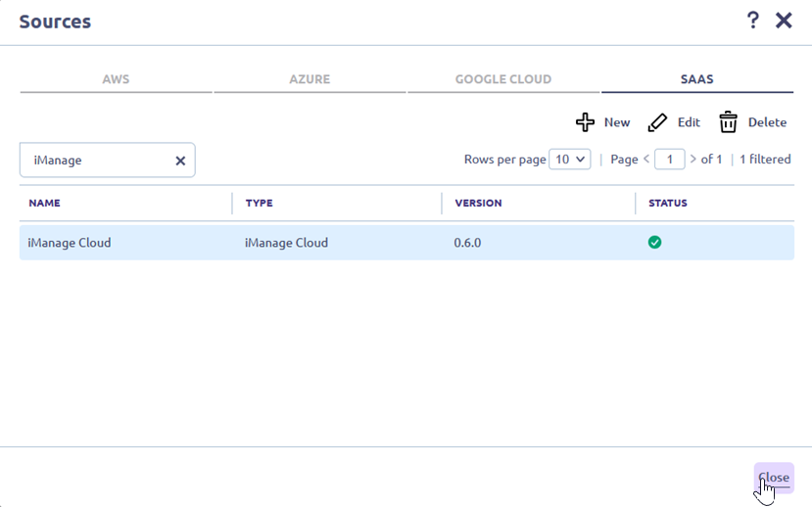812x507 pixels.
Task: Clear the iManage search filter
Action: coord(180,161)
